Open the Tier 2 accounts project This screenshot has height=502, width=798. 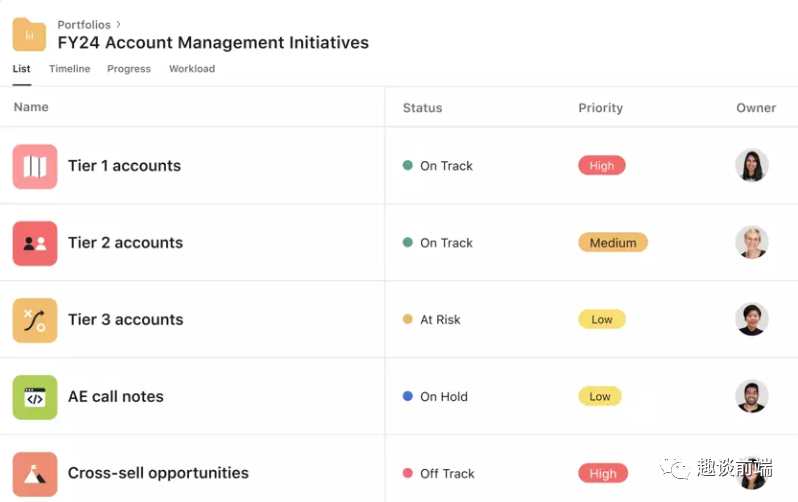pyautogui.click(x=125, y=243)
